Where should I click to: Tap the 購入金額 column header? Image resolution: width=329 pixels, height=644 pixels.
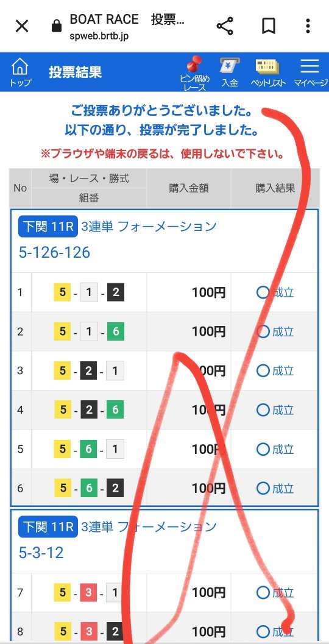click(189, 188)
